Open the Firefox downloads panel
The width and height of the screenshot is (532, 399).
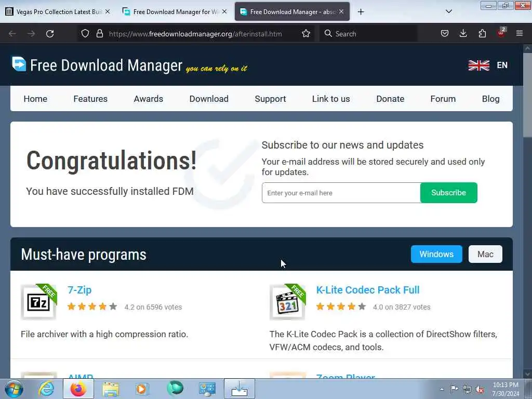[x=463, y=33]
